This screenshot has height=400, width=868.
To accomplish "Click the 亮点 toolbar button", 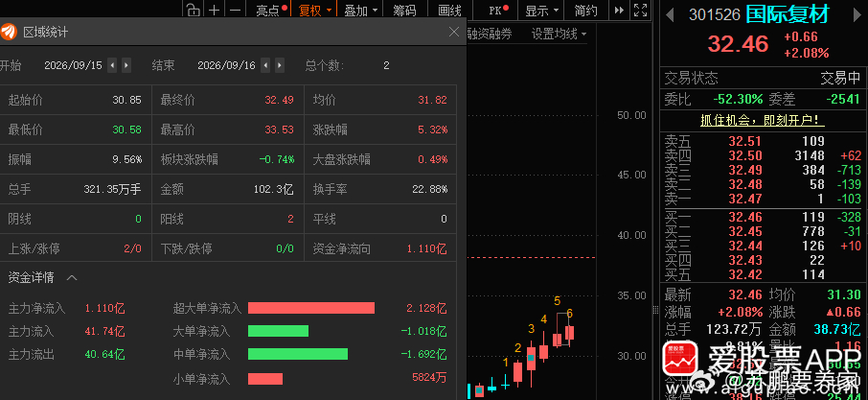I will 271,10.
